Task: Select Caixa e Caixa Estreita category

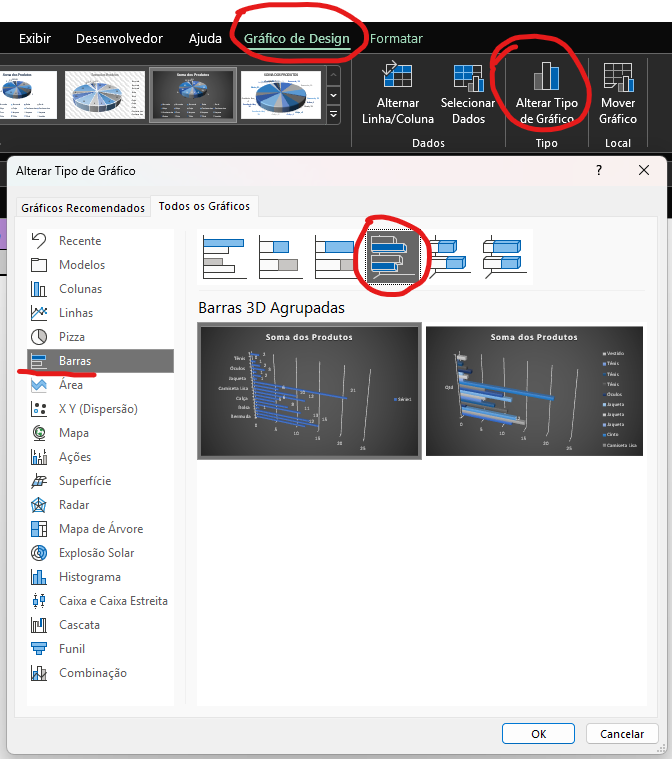Action: [100, 601]
